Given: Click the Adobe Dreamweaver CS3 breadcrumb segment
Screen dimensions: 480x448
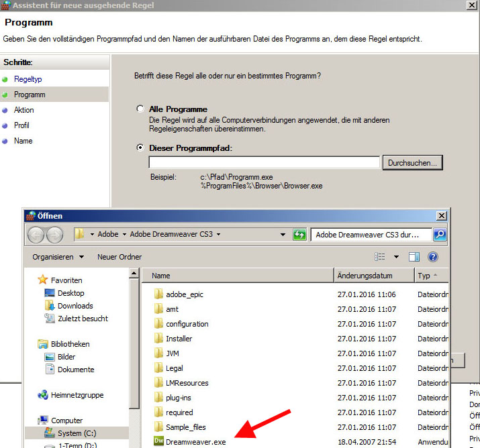Looking at the screenshot, I should coord(171,234).
